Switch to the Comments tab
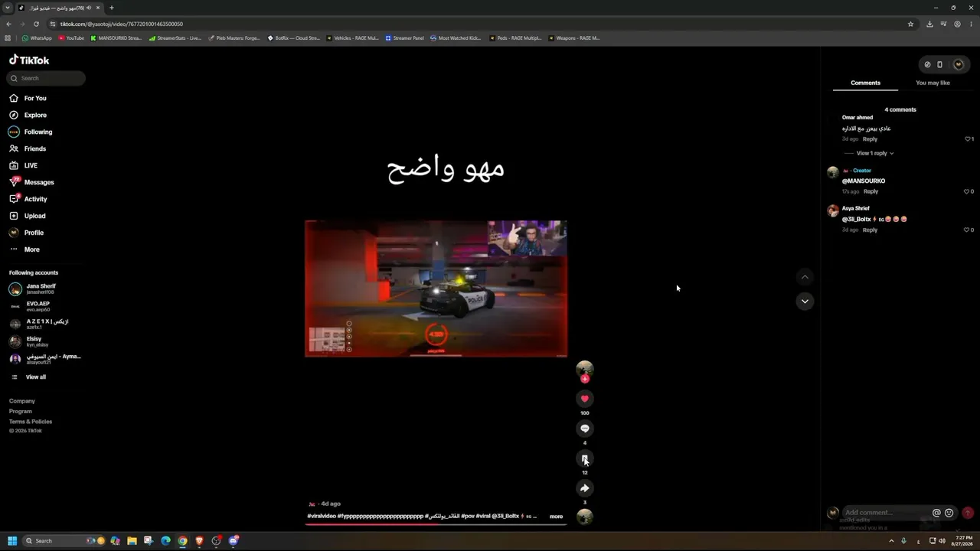Image resolution: width=980 pixels, height=551 pixels. pyautogui.click(x=865, y=83)
